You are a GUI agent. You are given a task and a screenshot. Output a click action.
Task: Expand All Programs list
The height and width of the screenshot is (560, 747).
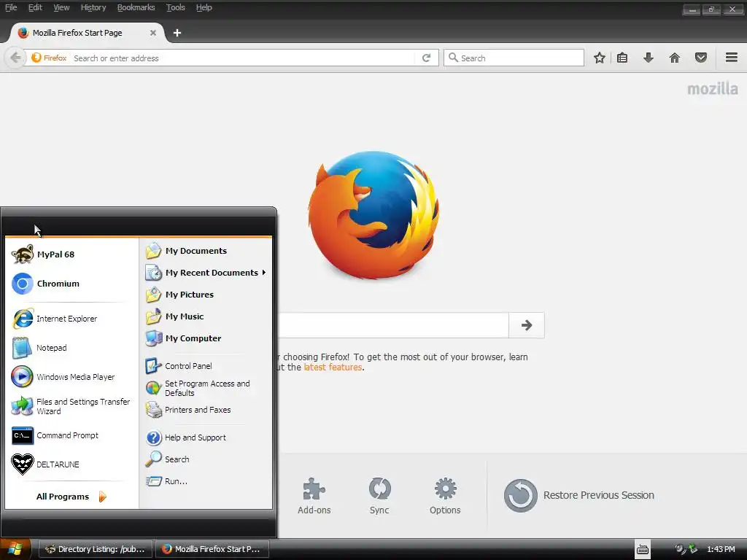[x=70, y=497]
